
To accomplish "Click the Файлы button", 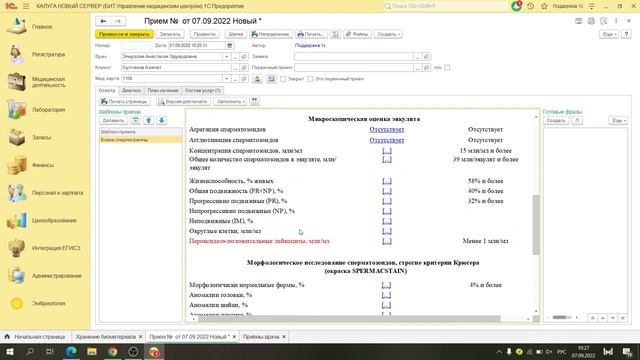I will pos(357,34).
